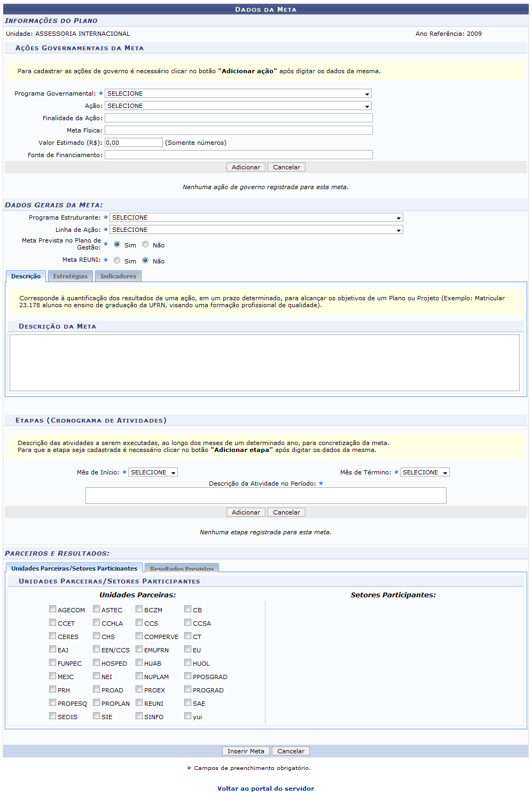Check the CT checkbox

click(187, 635)
